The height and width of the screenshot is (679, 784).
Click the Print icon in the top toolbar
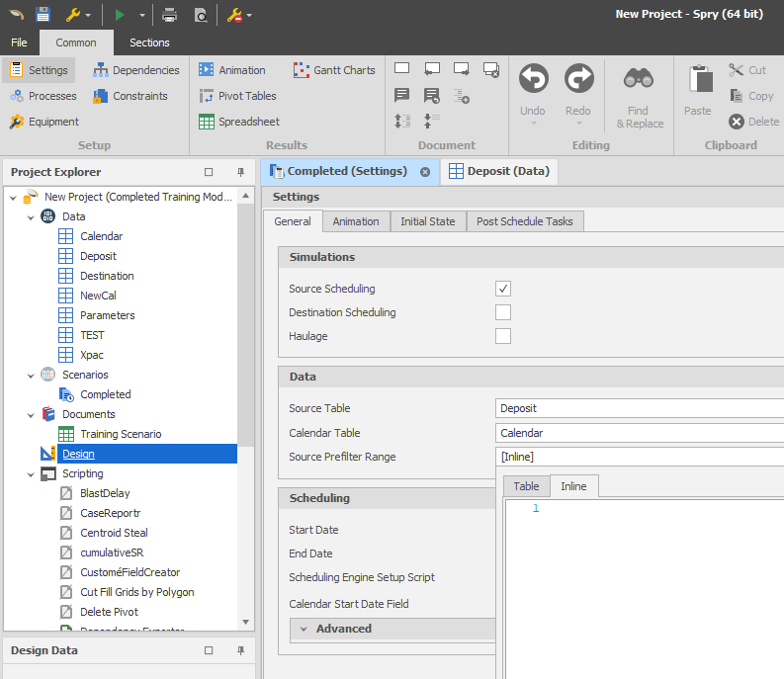pyautogui.click(x=170, y=15)
